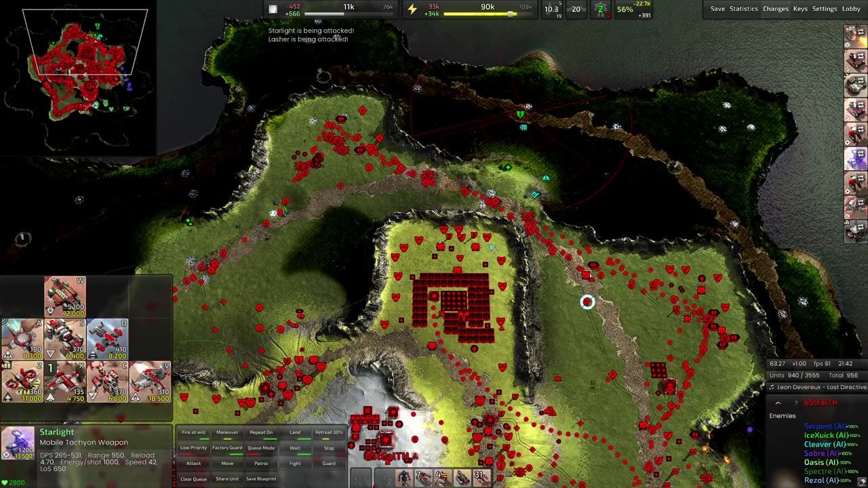Click the 'Lasher is being attacked!' message
868x488 pixels.
(x=309, y=39)
